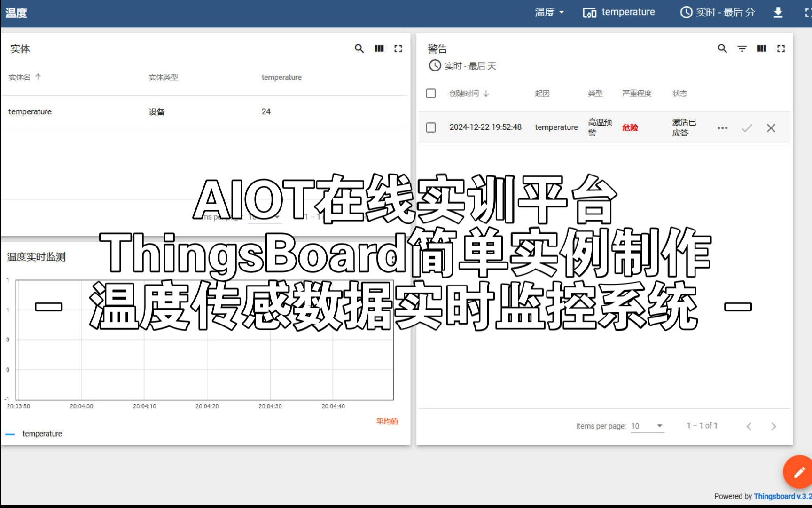Click the temperature legend below the chart
The image size is (812, 508).
coord(42,433)
